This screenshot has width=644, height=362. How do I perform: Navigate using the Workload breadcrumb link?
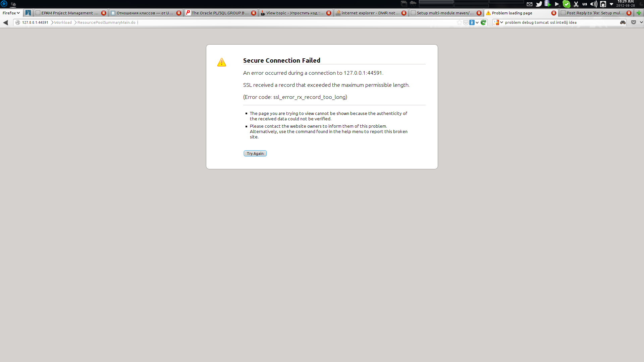(62, 22)
